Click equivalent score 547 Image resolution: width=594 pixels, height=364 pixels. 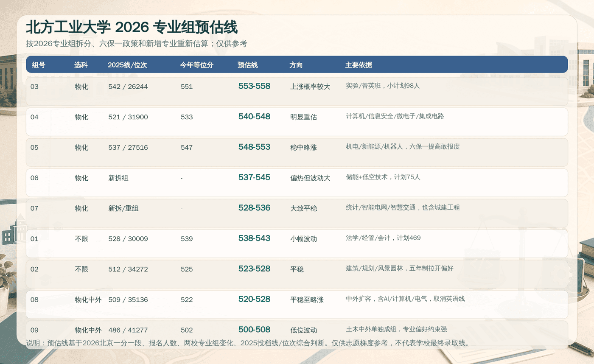click(187, 148)
